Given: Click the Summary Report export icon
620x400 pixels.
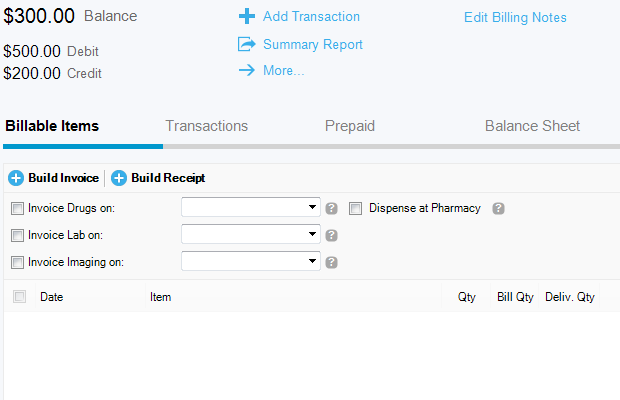Looking at the screenshot, I should [x=246, y=44].
